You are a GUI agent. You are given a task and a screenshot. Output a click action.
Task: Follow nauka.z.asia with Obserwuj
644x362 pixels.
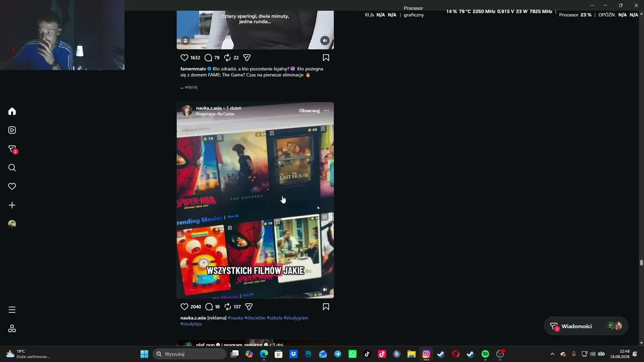click(x=309, y=111)
